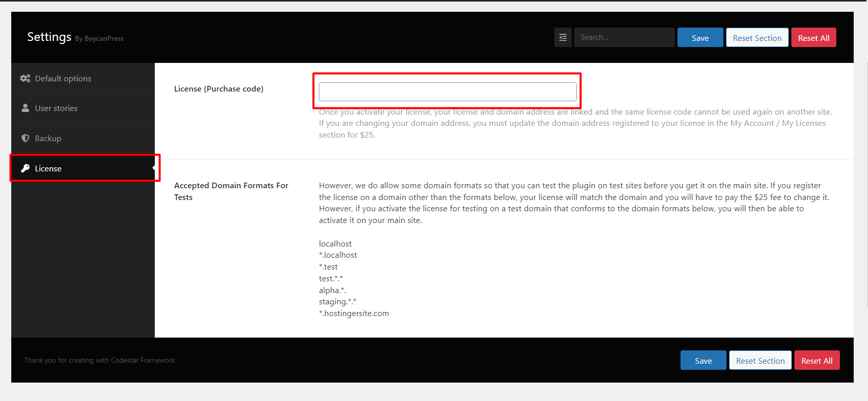Switch to the User stories tab
Image resolution: width=868 pixels, height=401 pixels.
point(56,108)
